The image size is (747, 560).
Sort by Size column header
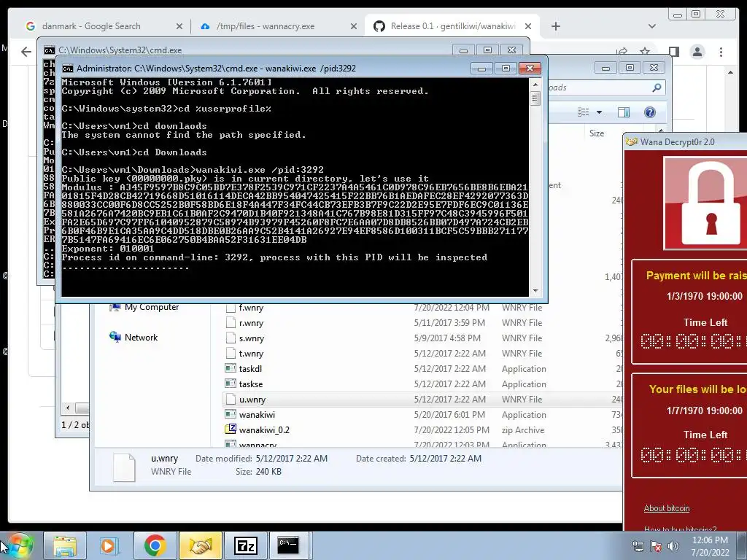[x=597, y=133]
